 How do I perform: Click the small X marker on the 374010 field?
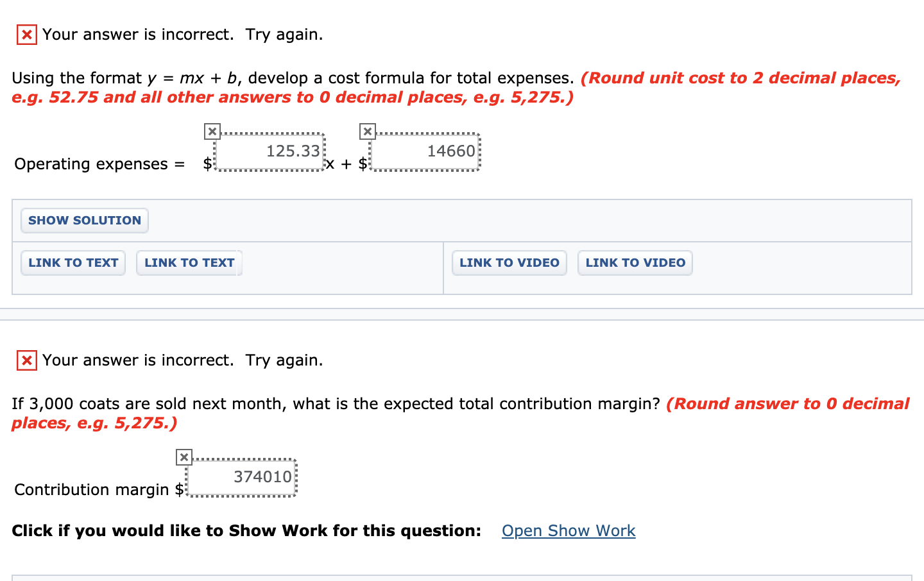click(184, 457)
